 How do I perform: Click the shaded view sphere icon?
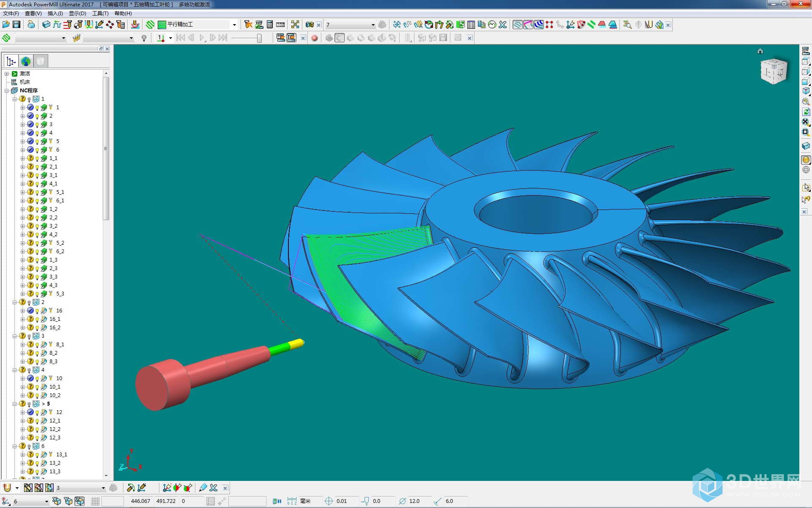point(806,160)
